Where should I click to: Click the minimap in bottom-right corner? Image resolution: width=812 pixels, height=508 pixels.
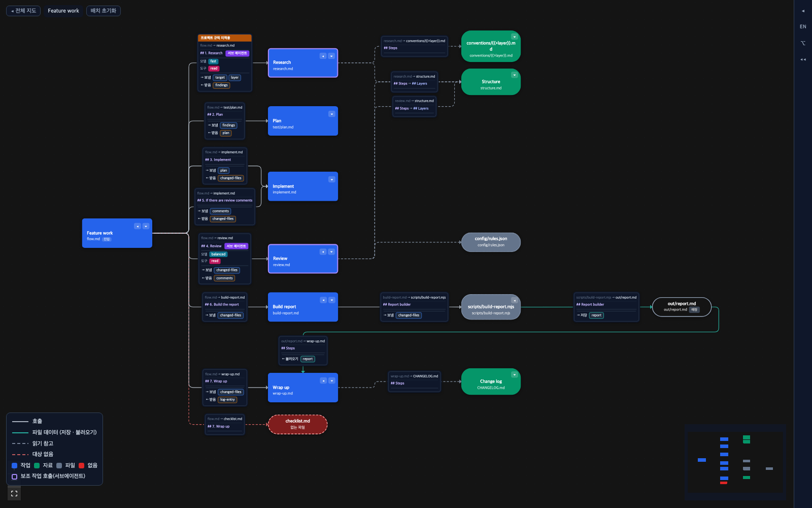pos(735,463)
